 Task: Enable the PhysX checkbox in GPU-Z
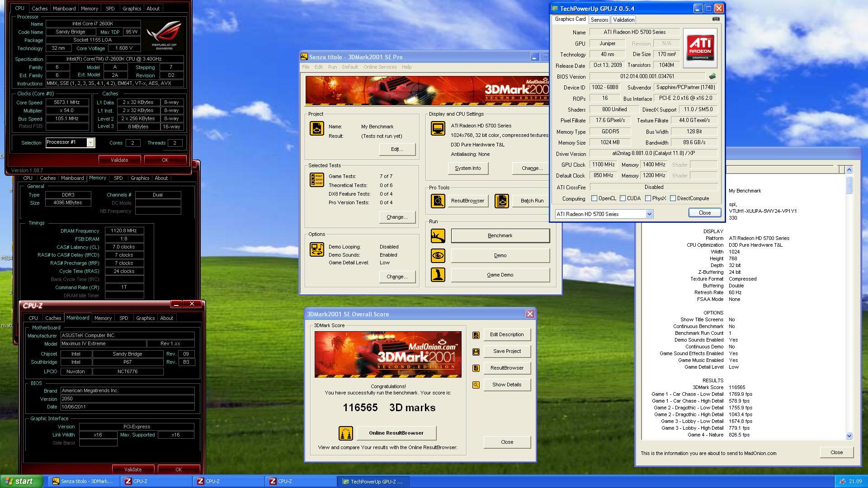click(648, 198)
